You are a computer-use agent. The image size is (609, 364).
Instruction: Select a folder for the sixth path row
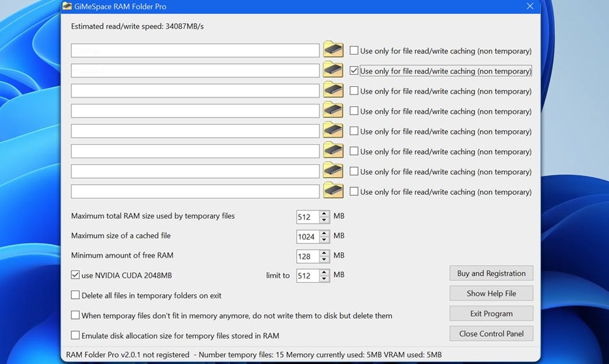point(333,151)
